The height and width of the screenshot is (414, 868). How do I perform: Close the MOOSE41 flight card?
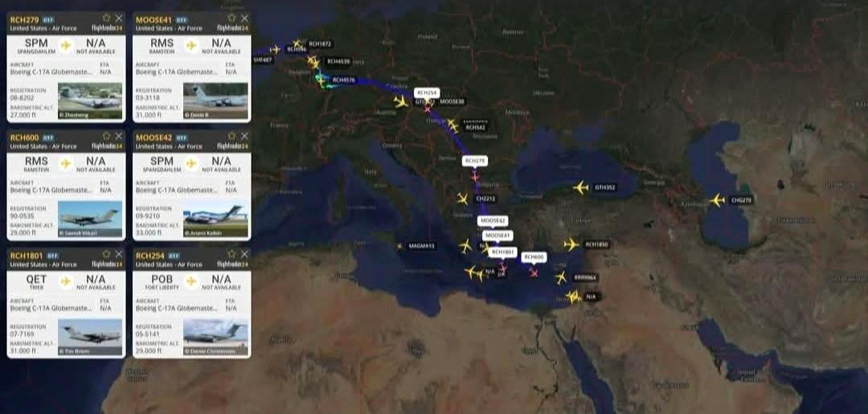[244, 18]
